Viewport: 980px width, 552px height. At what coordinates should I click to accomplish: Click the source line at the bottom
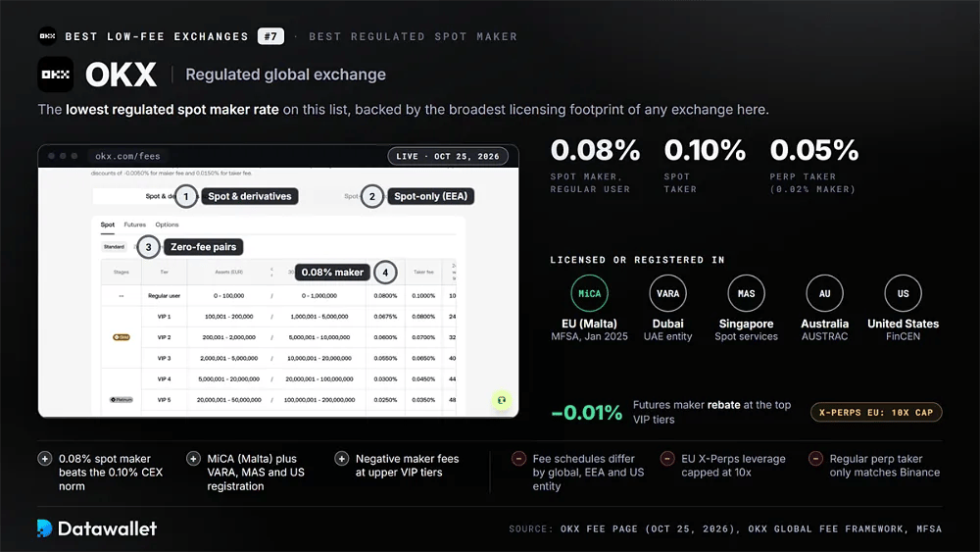[725, 528]
